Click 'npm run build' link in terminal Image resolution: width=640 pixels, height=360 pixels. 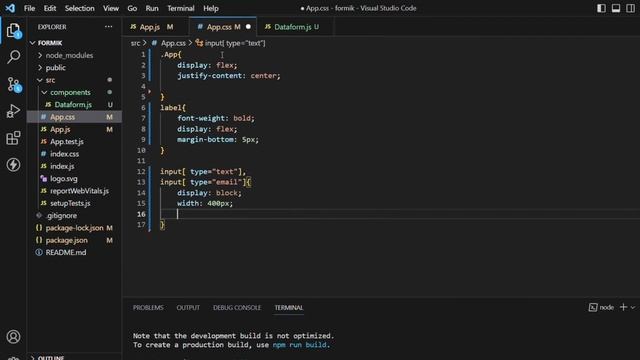(x=300, y=345)
